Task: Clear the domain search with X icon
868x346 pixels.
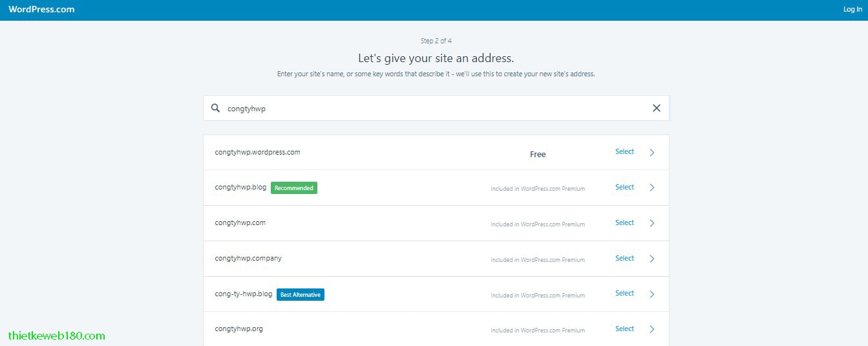Action: [657, 108]
